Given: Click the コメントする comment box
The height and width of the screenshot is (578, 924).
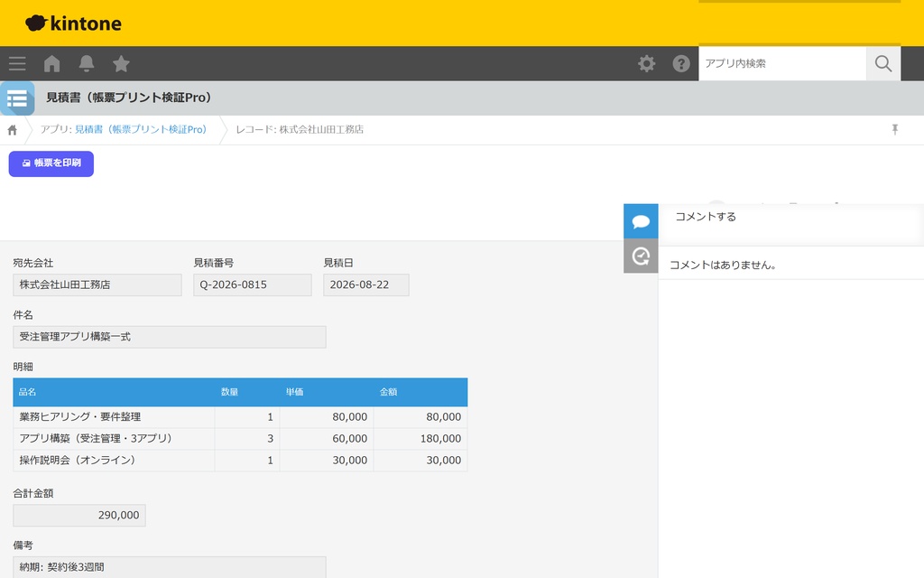Looking at the screenshot, I should (x=790, y=225).
